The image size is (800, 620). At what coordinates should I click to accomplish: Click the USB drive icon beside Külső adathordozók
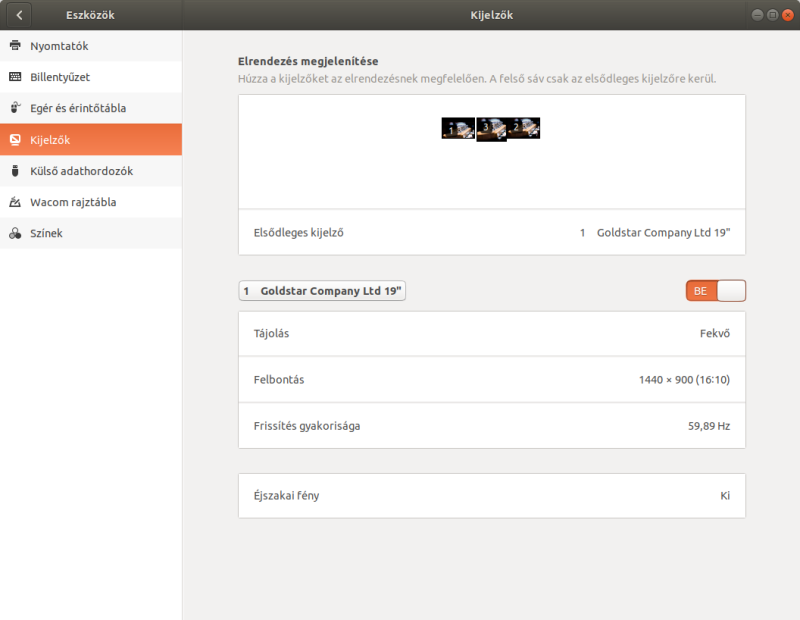(x=15, y=171)
